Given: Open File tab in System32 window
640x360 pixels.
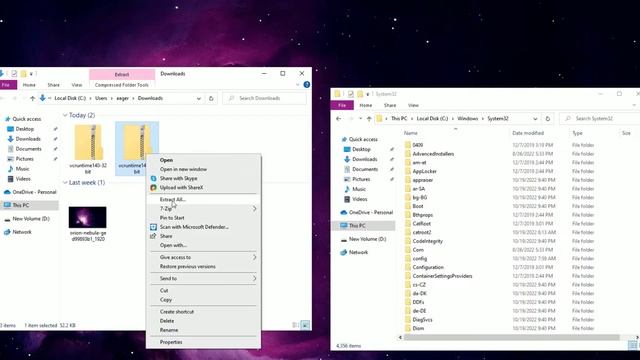Looking at the screenshot, I should (342, 105).
